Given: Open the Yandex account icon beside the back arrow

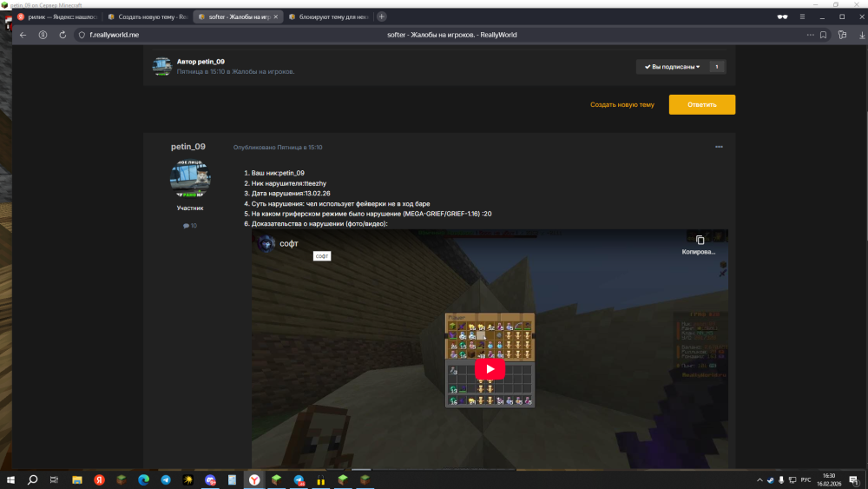Looking at the screenshot, I should pyautogui.click(x=43, y=35).
